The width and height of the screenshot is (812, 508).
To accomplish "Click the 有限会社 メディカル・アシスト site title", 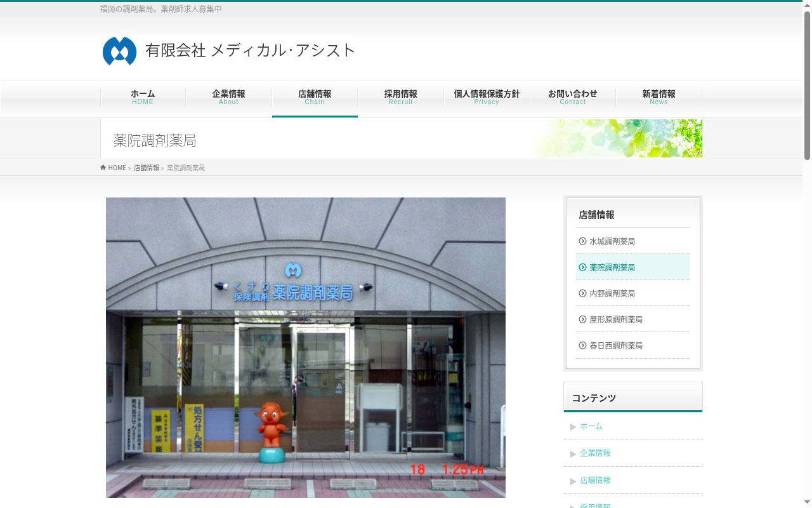I will (250, 50).
